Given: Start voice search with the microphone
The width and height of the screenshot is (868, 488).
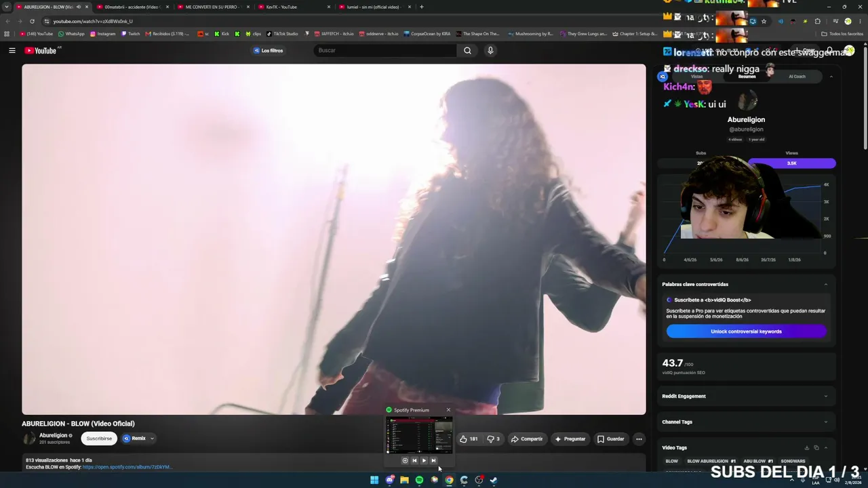Looking at the screenshot, I should pos(490,50).
